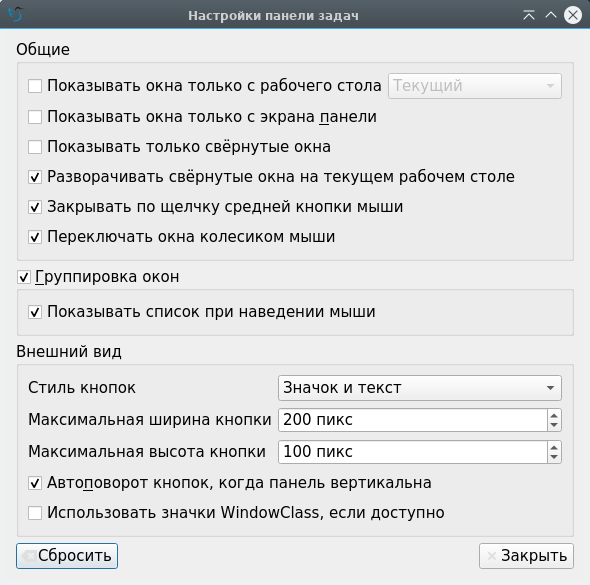This screenshot has height=585, width=590.
Task: Click the minimize chevron icon in title bar
Action: pos(551,15)
